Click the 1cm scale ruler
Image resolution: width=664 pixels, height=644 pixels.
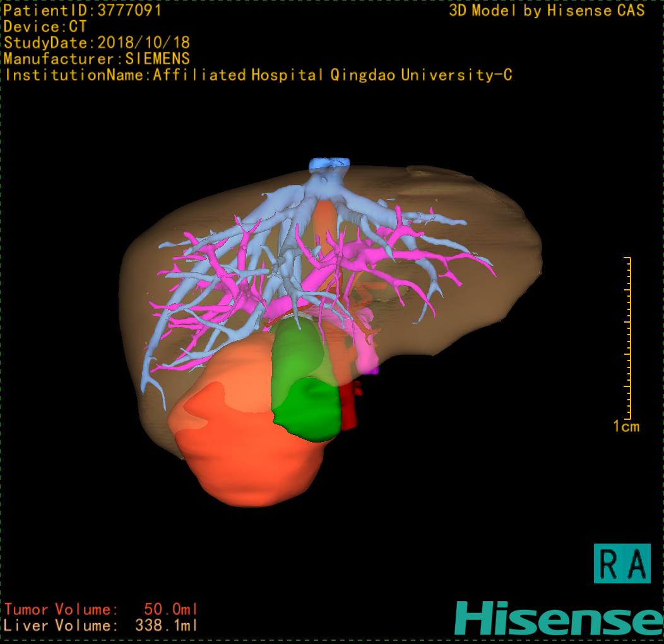pyautogui.click(x=627, y=338)
